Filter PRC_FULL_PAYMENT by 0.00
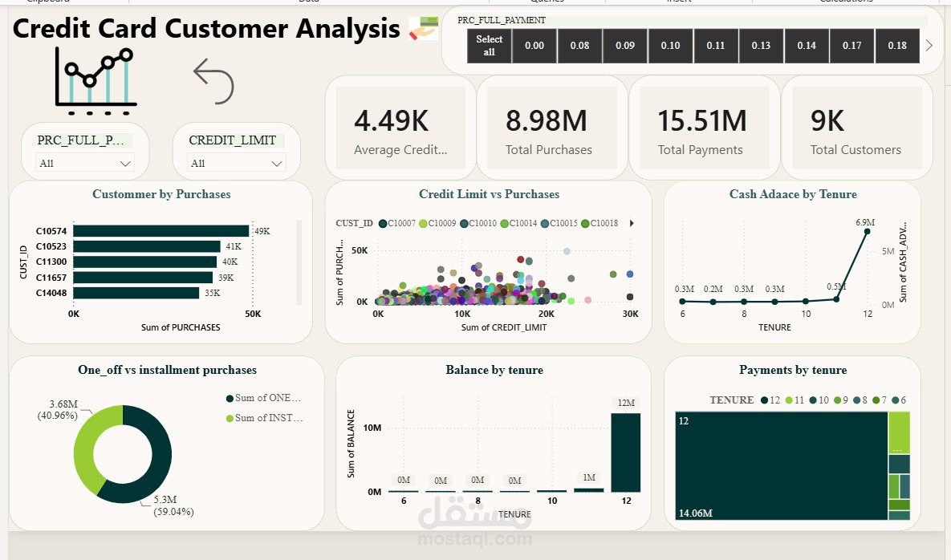The width and height of the screenshot is (951, 560). (x=534, y=46)
